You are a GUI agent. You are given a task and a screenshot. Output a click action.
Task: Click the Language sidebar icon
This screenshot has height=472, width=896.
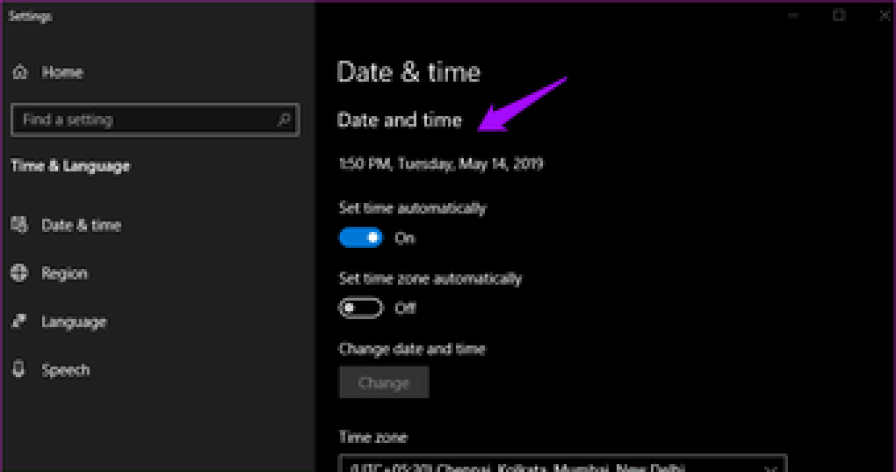point(19,322)
